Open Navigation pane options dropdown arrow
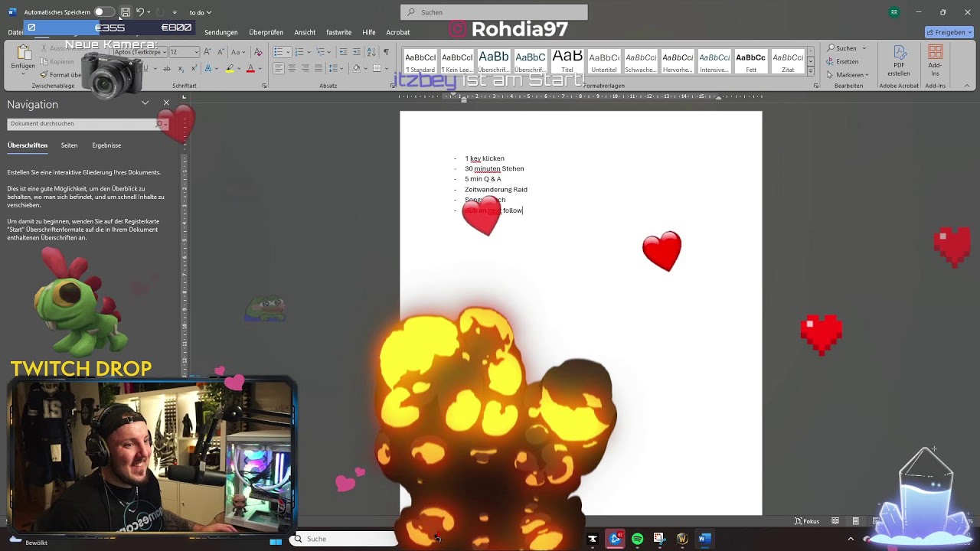Screen dimensions: 980x551 click(145, 103)
